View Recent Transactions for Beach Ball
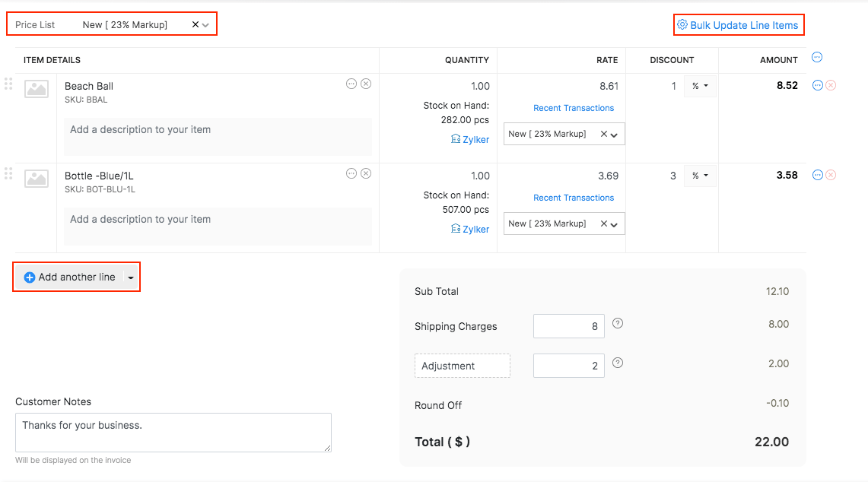 coord(573,108)
